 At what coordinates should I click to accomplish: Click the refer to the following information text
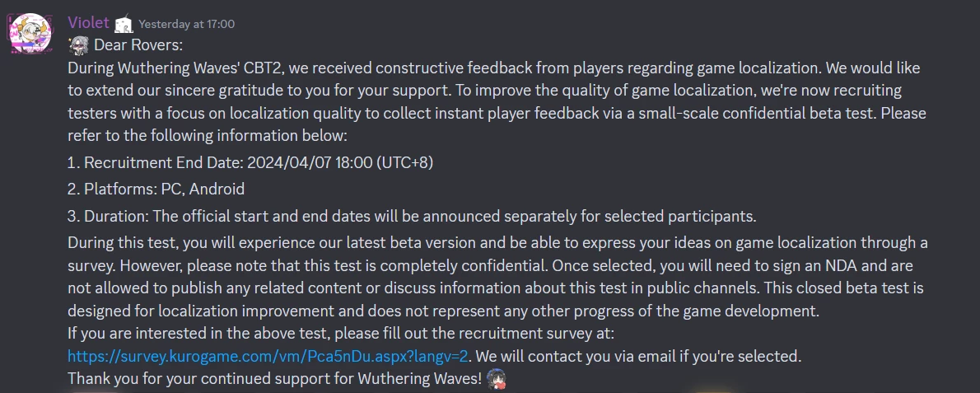click(x=208, y=136)
